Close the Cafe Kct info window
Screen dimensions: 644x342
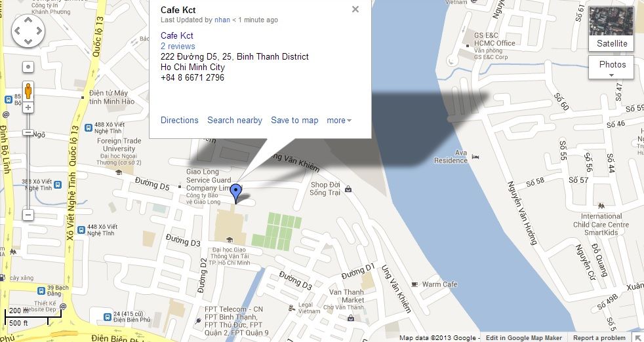click(355, 9)
